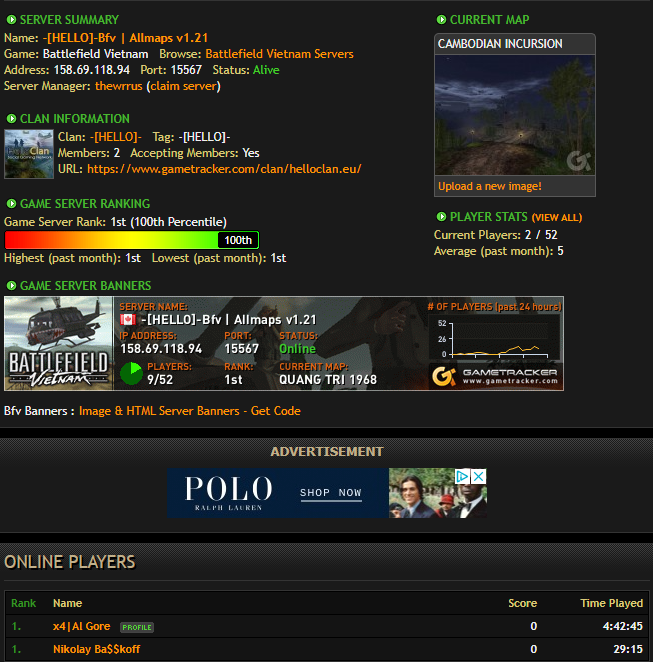This screenshot has height=662, width=653.
Task: Click the green arrow icon beside Player Stats
Action: 441,217
